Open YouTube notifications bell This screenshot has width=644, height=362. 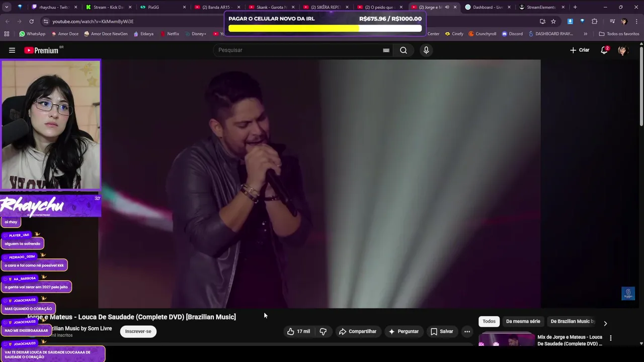point(604,50)
